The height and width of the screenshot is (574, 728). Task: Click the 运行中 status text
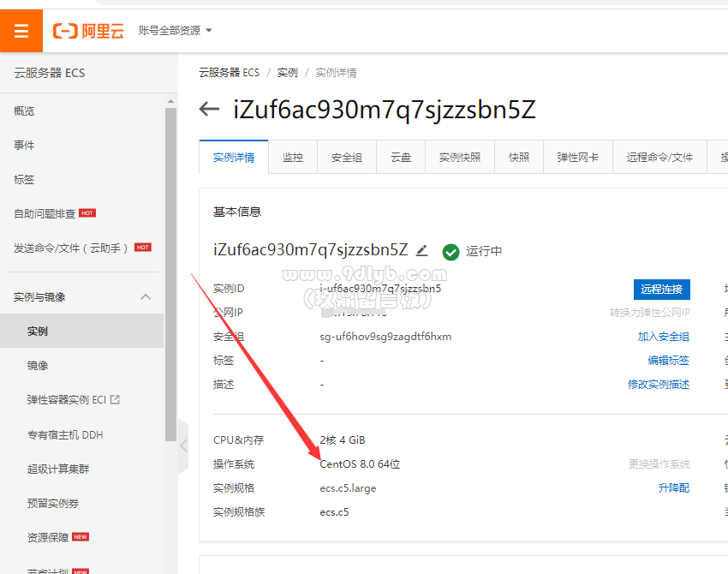click(x=484, y=251)
